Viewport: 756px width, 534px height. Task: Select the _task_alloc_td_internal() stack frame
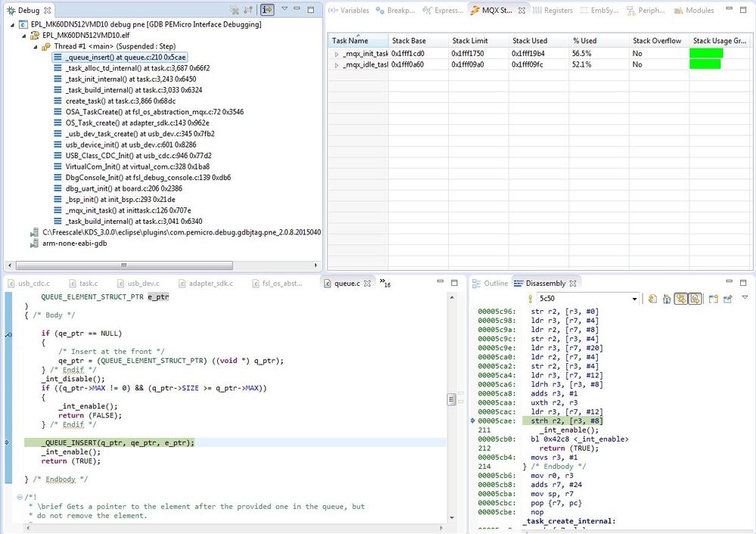coord(132,68)
